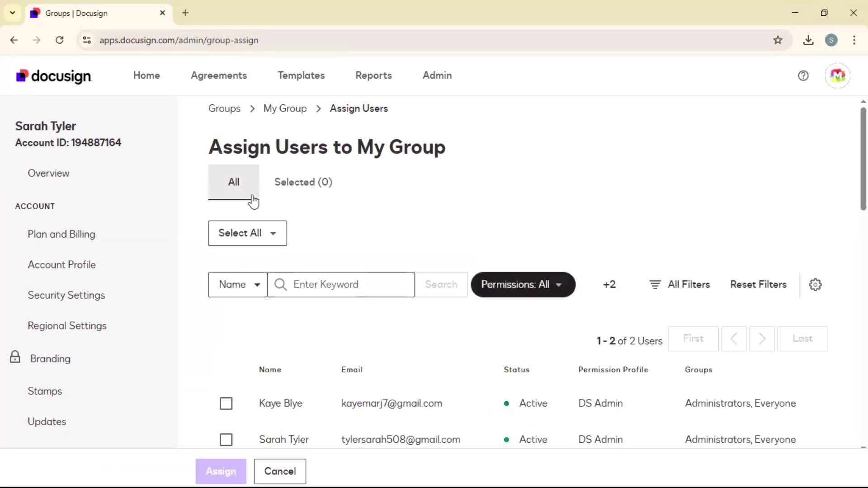Viewport: 868px width, 488px height.
Task: Expand the Permissions: All filter
Action: [x=523, y=285]
